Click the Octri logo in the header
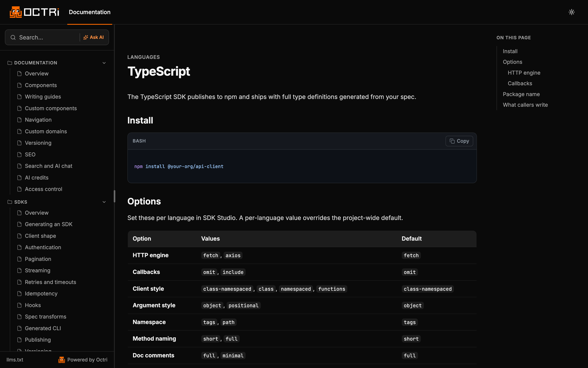 pos(34,12)
